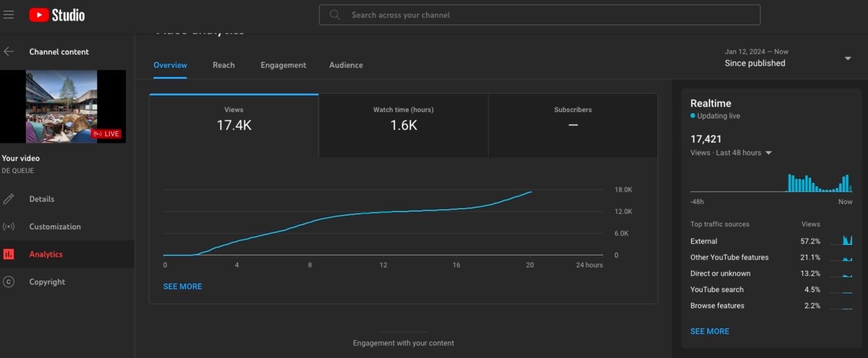Click the red Analytics chart icon

pos(9,254)
